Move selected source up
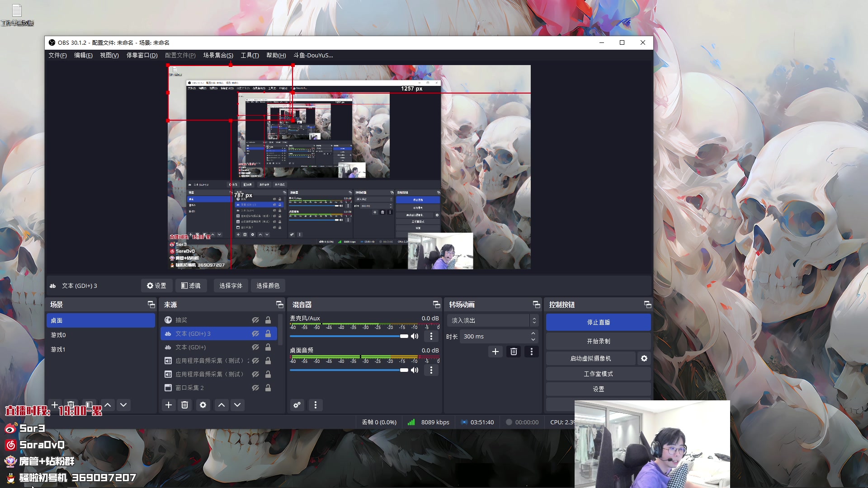Viewport: 868px width, 488px height. [222, 405]
